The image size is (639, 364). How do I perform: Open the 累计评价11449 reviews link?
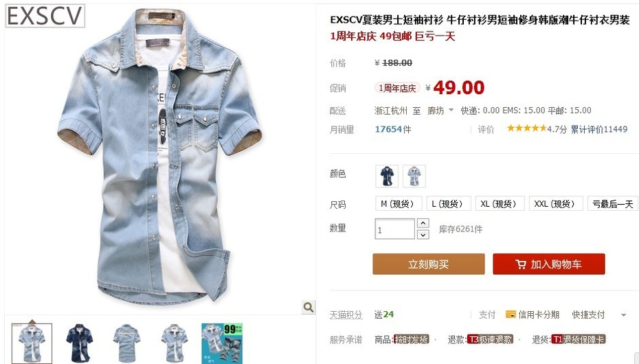(x=598, y=129)
